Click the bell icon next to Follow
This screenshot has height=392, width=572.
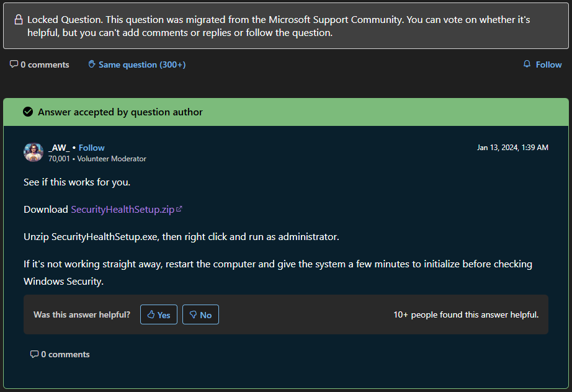527,64
